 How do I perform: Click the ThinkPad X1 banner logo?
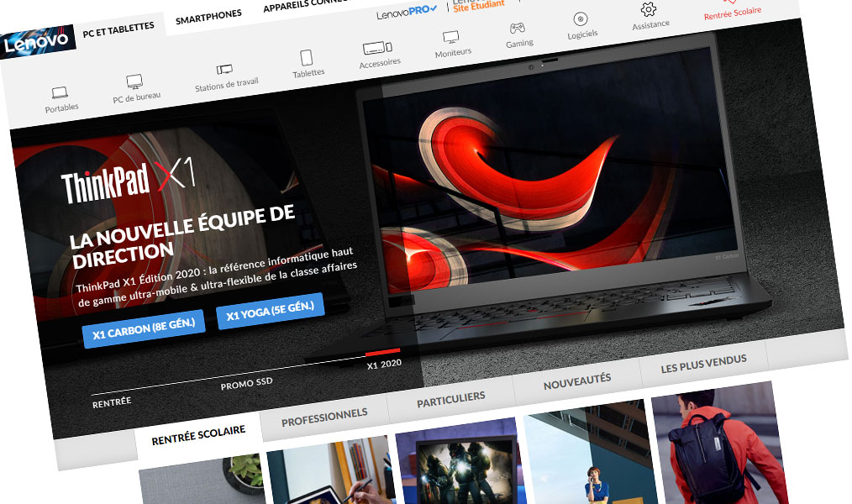click(x=129, y=181)
